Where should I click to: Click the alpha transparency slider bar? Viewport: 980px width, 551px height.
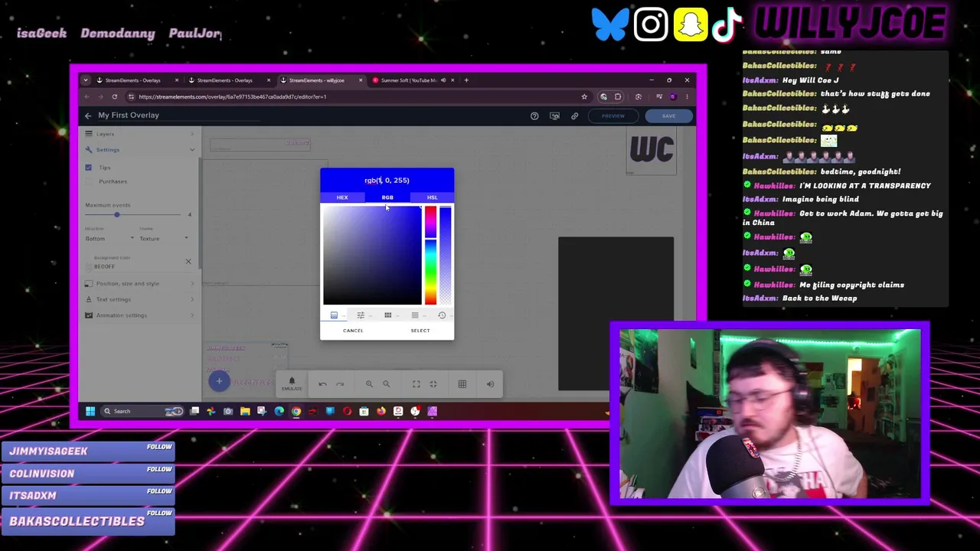[x=445, y=256]
